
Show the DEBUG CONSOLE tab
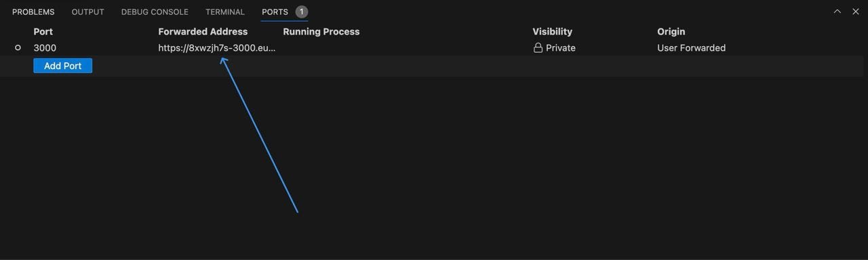(155, 12)
